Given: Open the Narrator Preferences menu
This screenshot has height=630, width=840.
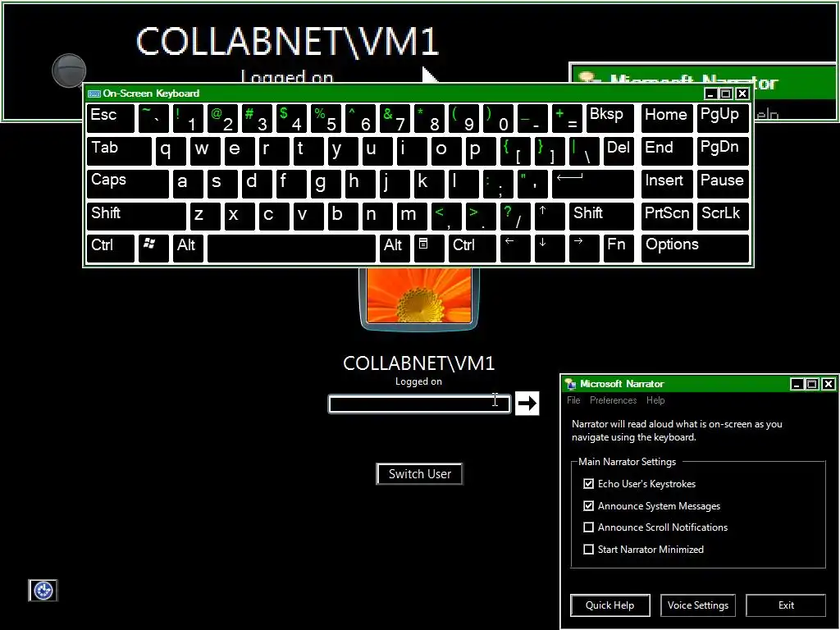Looking at the screenshot, I should coord(613,400).
